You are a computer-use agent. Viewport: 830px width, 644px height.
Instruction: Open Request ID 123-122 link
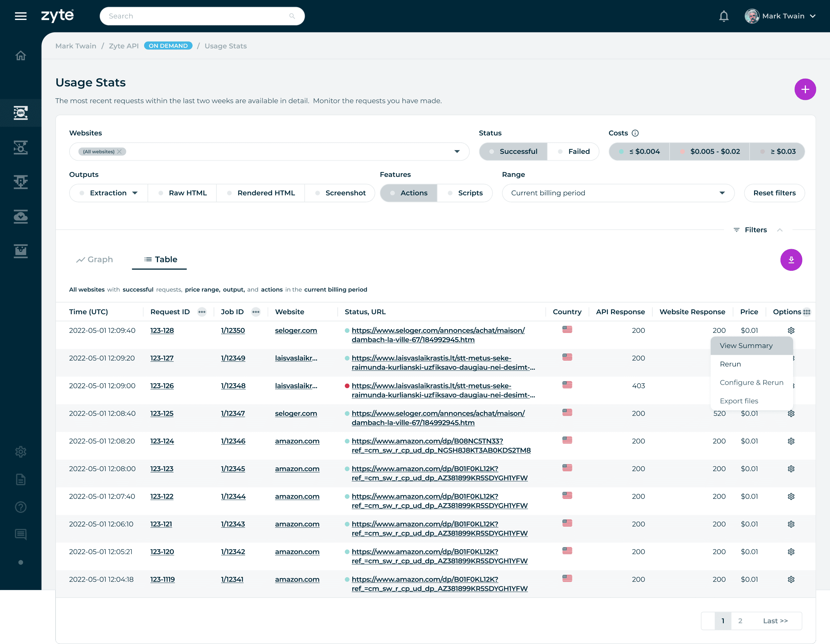click(162, 496)
